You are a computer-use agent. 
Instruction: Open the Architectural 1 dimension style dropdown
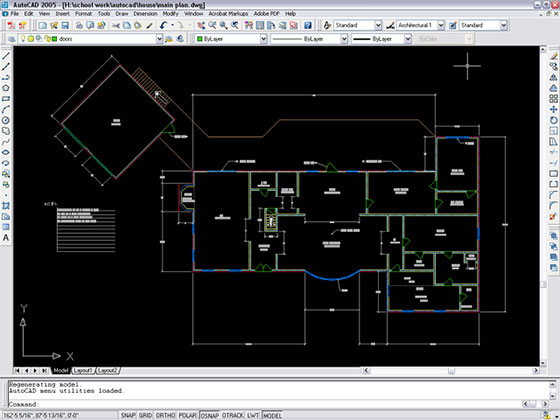click(441, 25)
